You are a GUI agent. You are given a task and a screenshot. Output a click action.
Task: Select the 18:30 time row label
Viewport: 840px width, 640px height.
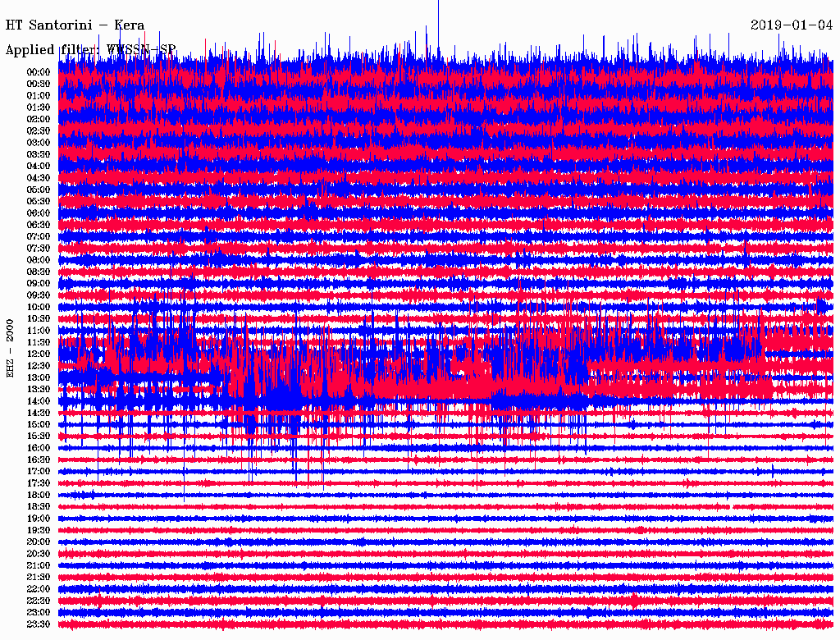(x=39, y=507)
